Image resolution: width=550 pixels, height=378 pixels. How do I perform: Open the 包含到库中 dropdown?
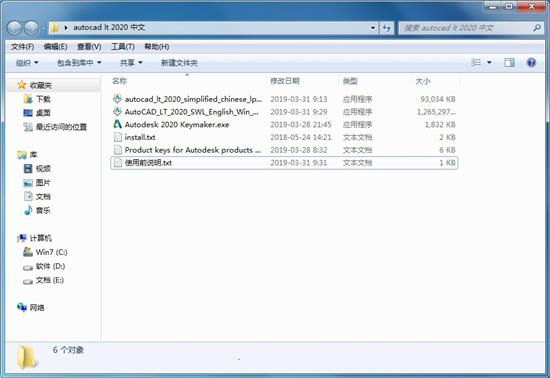coord(79,63)
